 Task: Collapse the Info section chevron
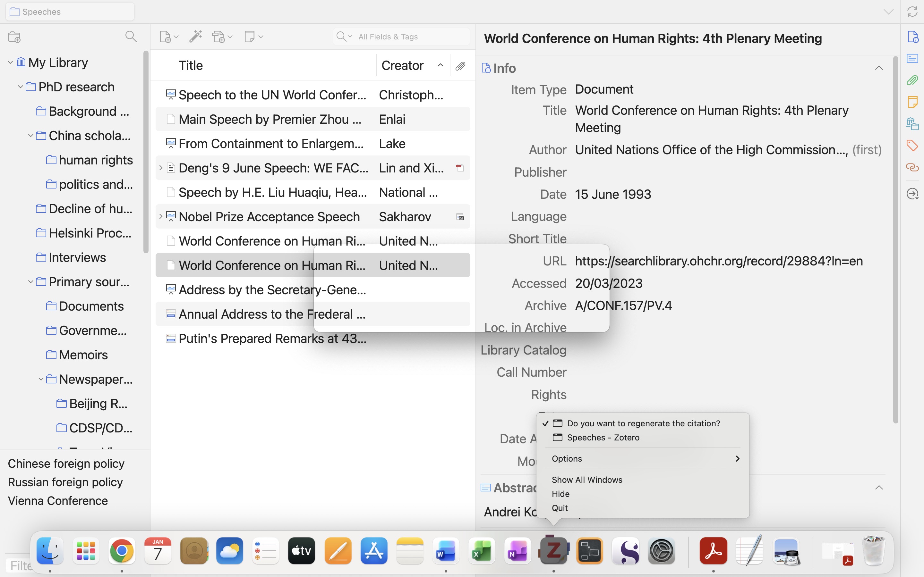click(878, 68)
